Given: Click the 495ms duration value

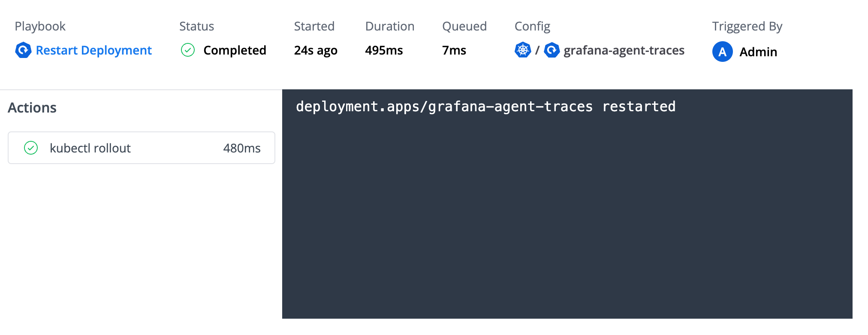Looking at the screenshot, I should pyautogui.click(x=384, y=50).
